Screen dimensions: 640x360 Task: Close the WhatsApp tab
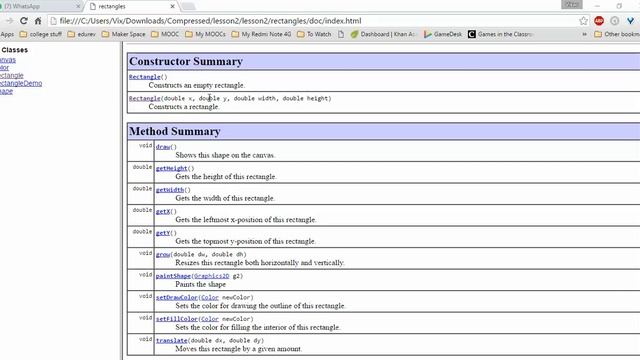[78, 7]
